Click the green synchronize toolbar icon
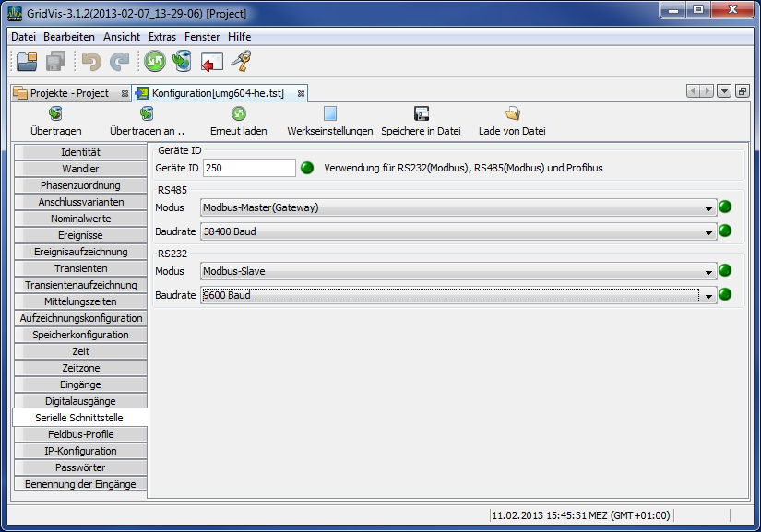 tap(154, 62)
